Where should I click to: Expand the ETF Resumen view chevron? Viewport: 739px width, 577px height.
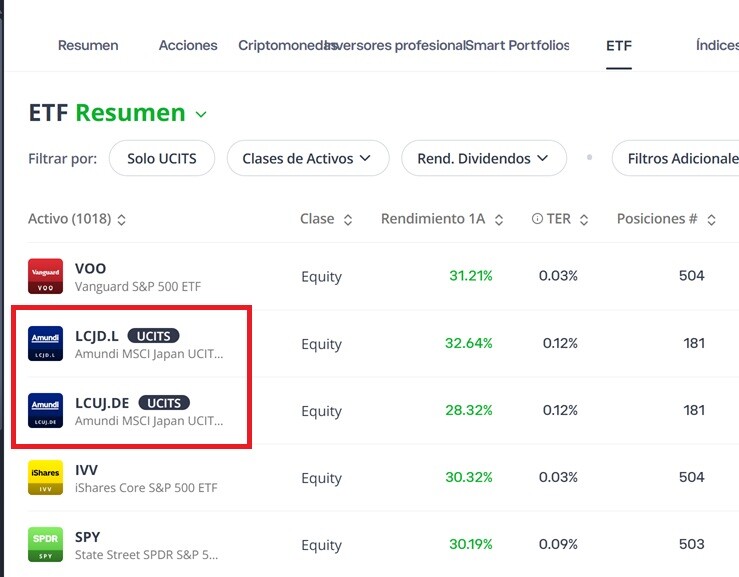coord(201,115)
